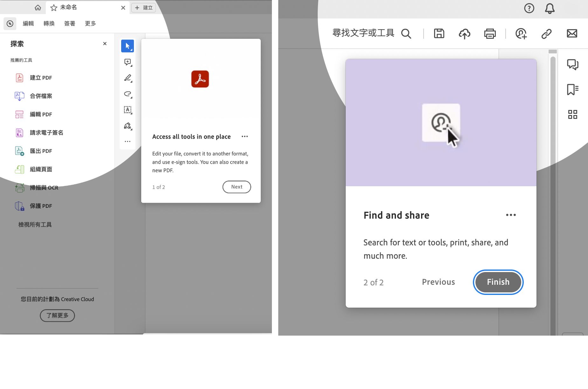Viewport: 588px width, 389px height.
Task: Click the 建立 new tab button
Action: pyautogui.click(x=144, y=8)
